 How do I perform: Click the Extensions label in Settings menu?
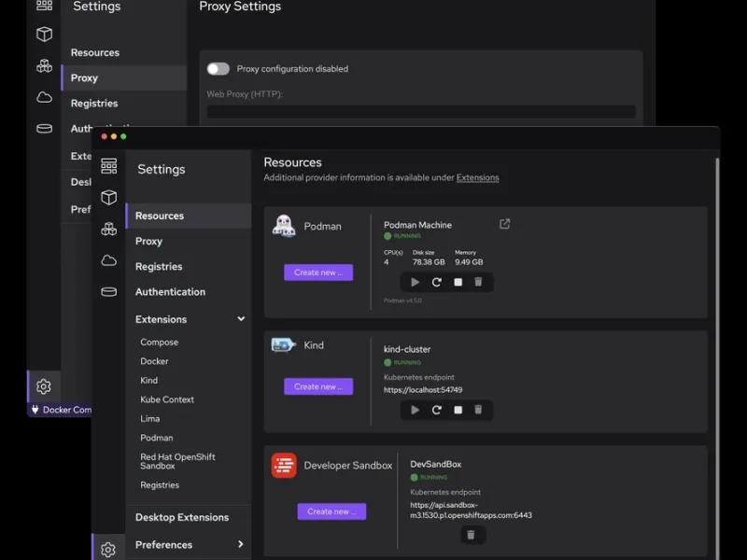(x=161, y=319)
